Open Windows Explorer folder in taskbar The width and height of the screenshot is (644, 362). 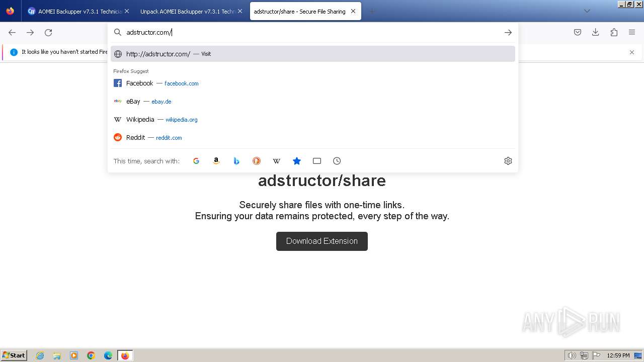pyautogui.click(x=57, y=355)
